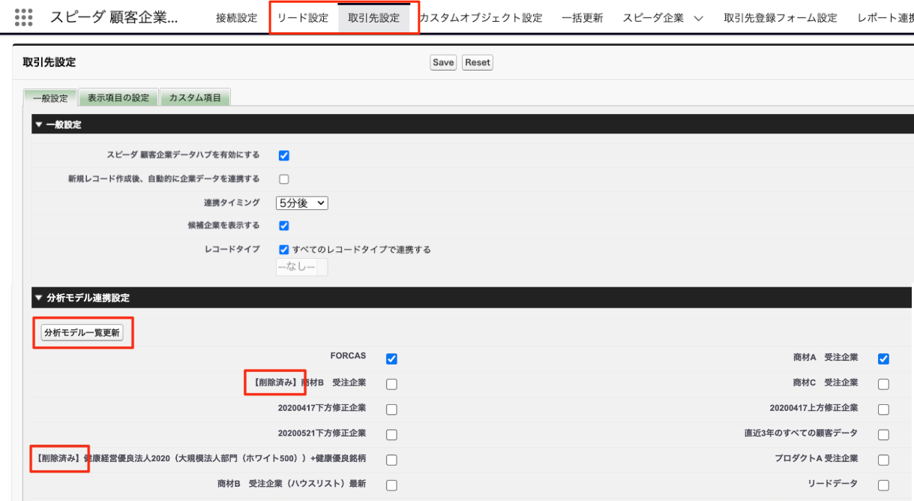Uncheck the 商材A 受注企業 checkbox
Viewport: 914px width, 501px height.
click(x=884, y=359)
